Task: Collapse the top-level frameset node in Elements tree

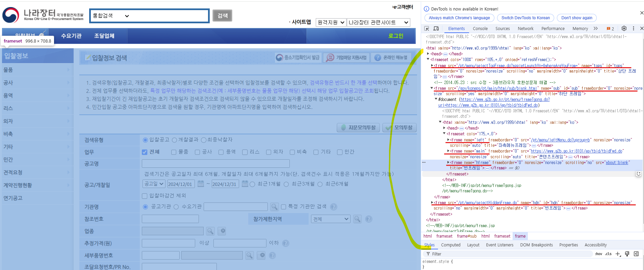Action: (x=428, y=59)
